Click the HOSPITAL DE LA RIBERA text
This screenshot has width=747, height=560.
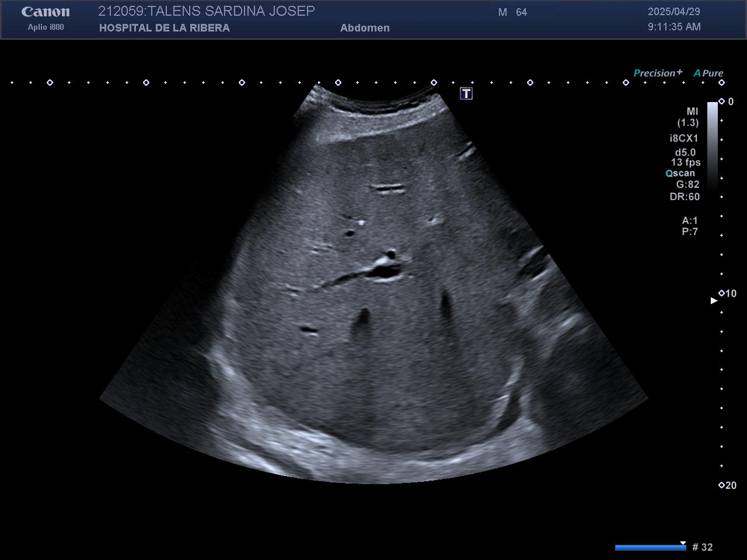coord(164,28)
